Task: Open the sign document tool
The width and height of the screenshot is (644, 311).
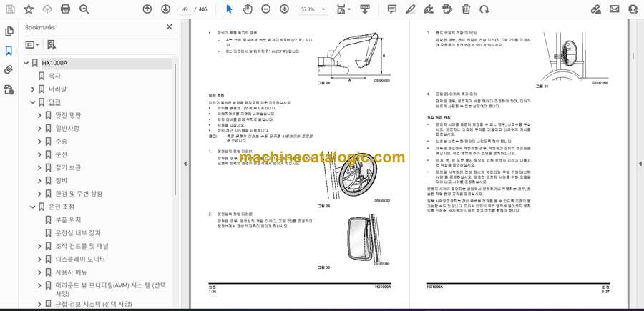Action: tap(429, 9)
